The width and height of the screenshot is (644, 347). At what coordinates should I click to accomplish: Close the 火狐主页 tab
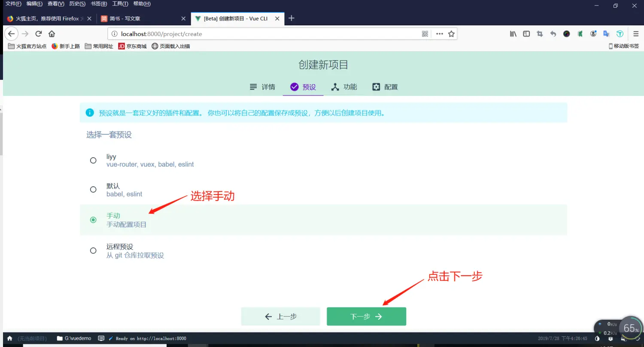pos(89,18)
